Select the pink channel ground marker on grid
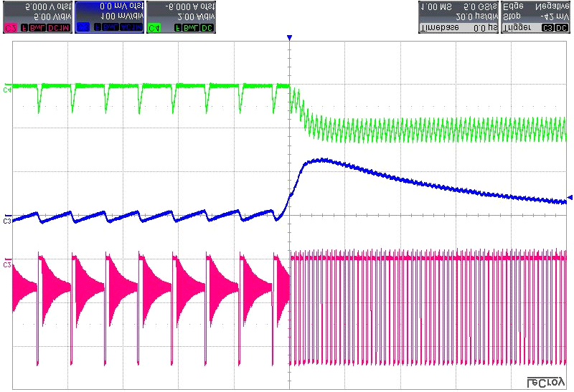 pyautogui.click(x=7, y=265)
